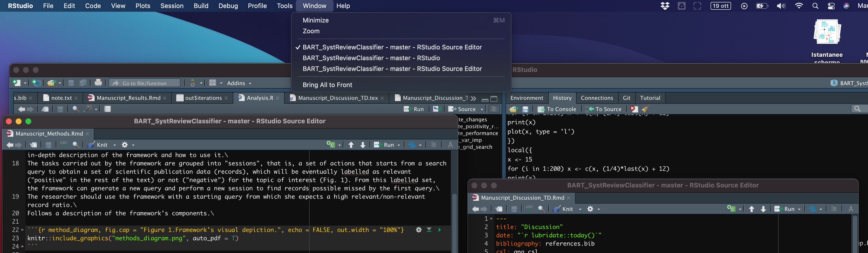Save the command history with the save icon
Viewport: 868px width, 253px height.
point(525,109)
